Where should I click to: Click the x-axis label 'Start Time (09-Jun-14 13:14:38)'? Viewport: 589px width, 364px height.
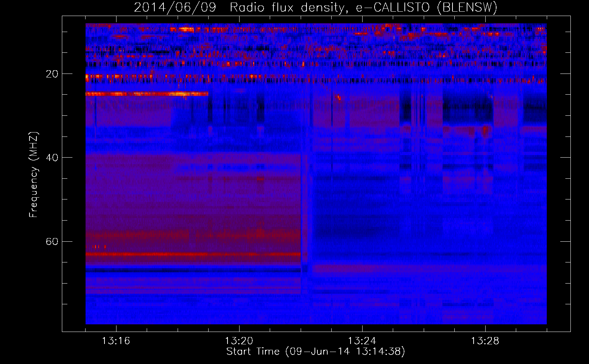316,352
